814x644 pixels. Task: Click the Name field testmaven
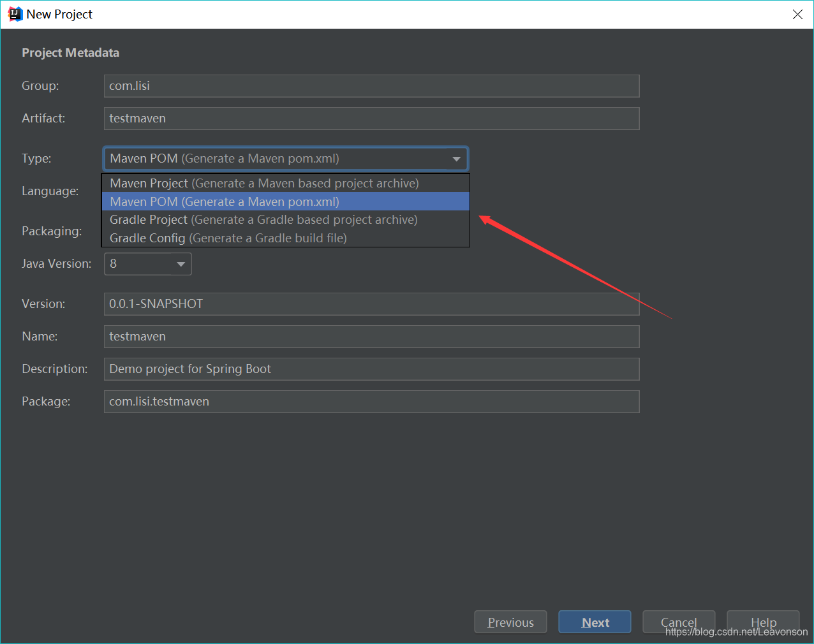[371, 337]
